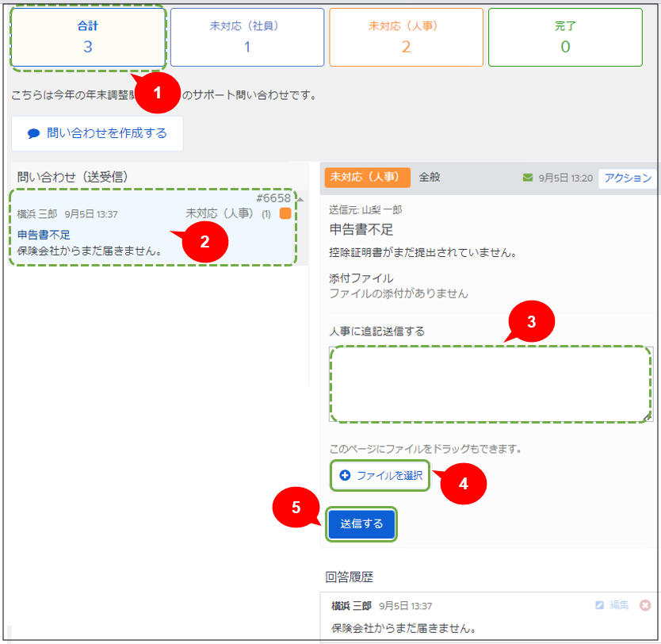Click the speech bubble icon on the create inquiry button
Image resolution: width=661 pixels, height=644 pixels.
33,134
